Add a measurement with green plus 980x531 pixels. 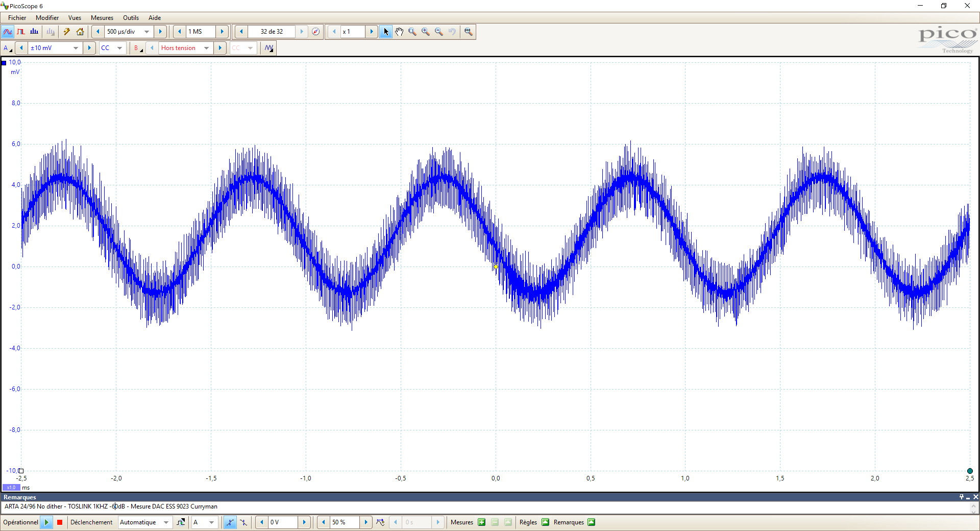click(481, 522)
